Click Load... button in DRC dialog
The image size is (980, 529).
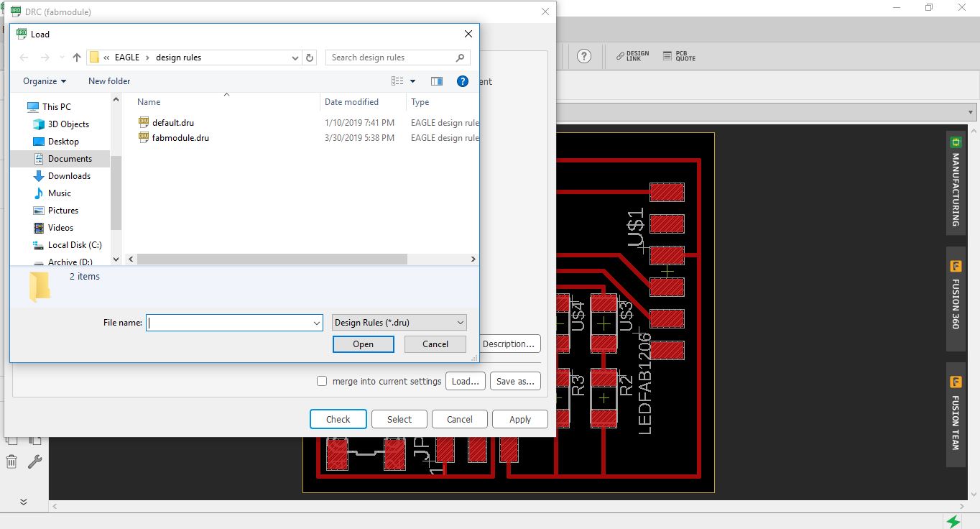pyautogui.click(x=466, y=381)
